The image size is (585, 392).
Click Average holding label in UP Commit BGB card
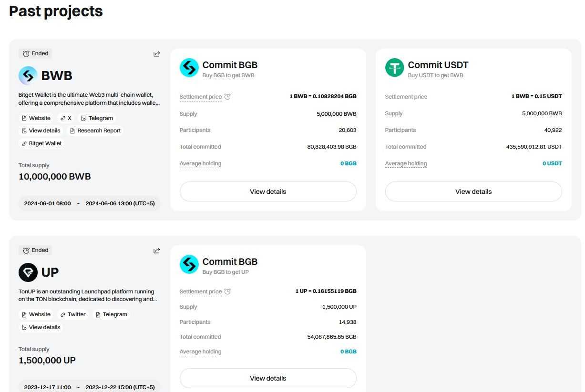pos(200,352)
